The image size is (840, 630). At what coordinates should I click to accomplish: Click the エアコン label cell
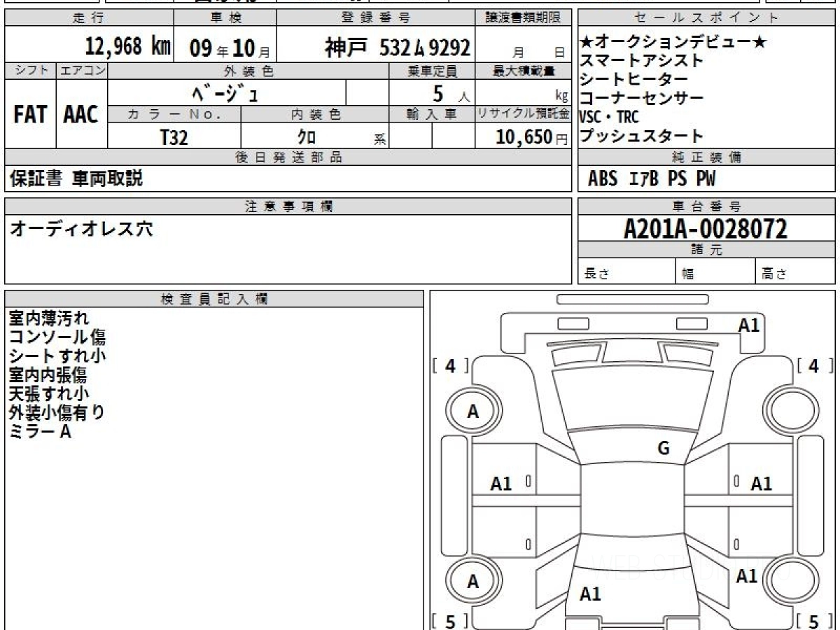click(x=82, y=71)
